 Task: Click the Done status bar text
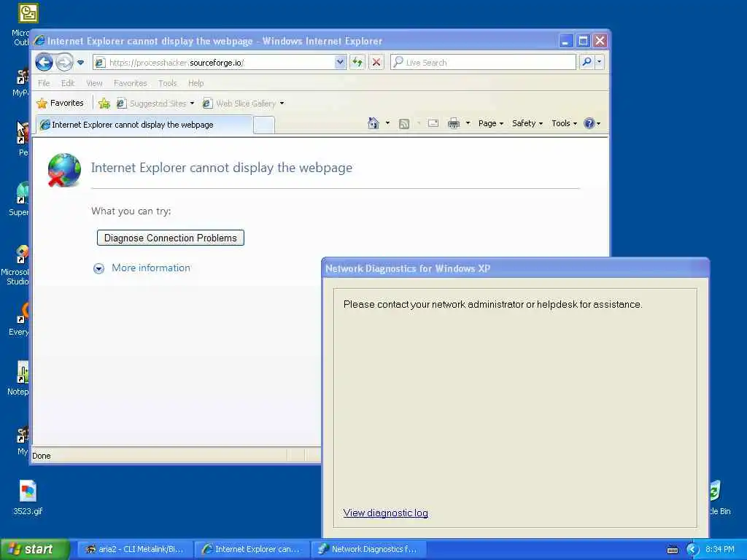pyautogui.click(x=42, y=456)
